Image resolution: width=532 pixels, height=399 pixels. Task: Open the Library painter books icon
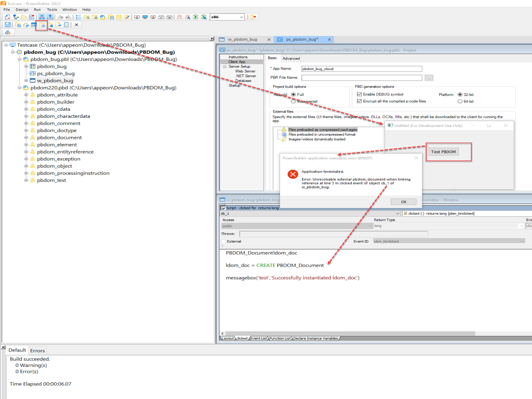103,17
